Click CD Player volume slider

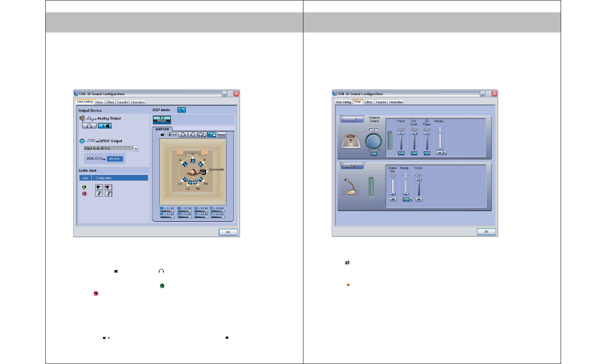click(427, 141)
